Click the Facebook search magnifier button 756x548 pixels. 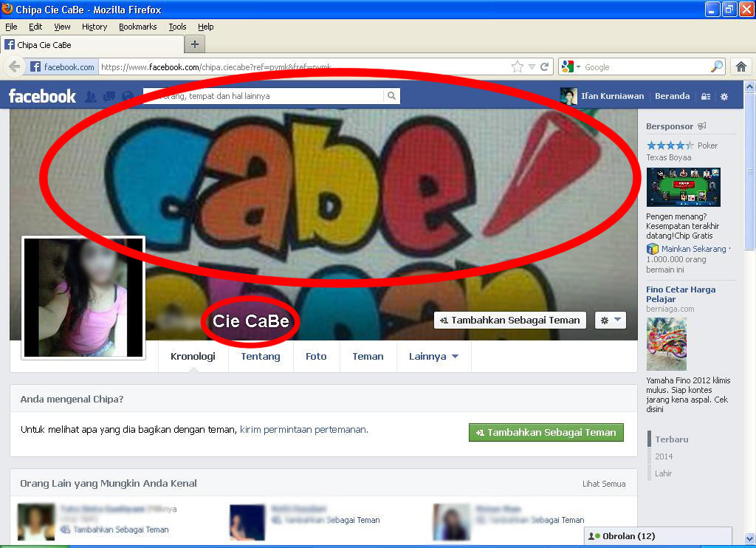click(x=391, y=95)
